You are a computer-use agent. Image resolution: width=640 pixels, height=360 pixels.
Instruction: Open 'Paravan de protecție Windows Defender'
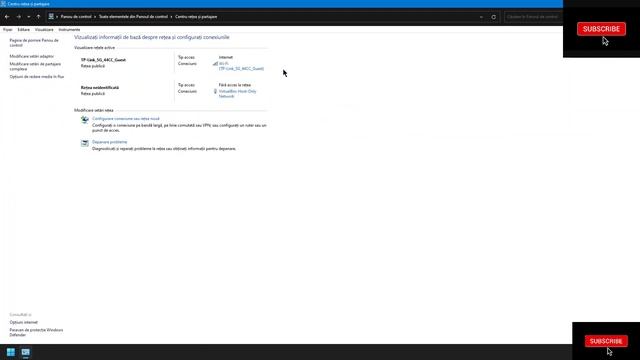tap(36, 332)
